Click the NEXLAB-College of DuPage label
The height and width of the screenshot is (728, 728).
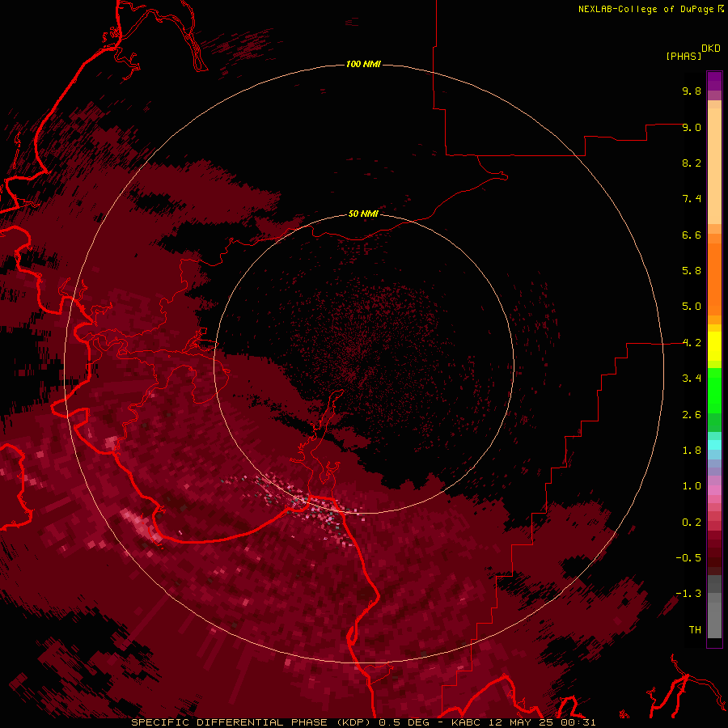(x=645, y=9)
